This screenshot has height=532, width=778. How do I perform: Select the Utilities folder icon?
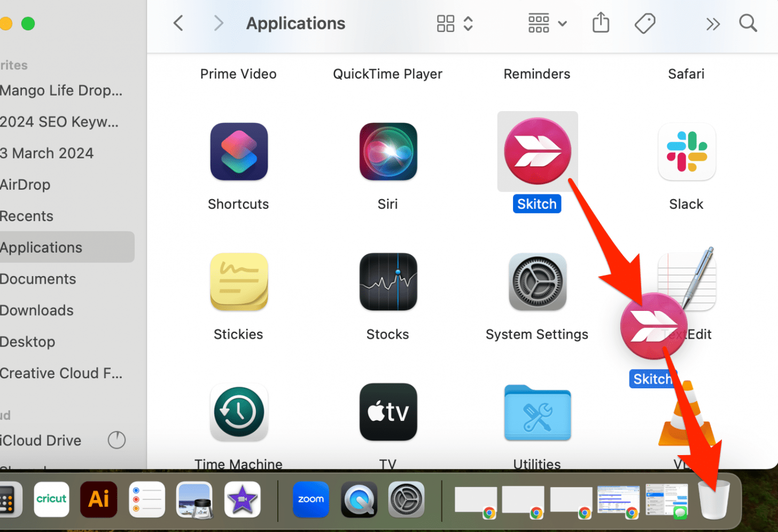click(x=538, y=412)
